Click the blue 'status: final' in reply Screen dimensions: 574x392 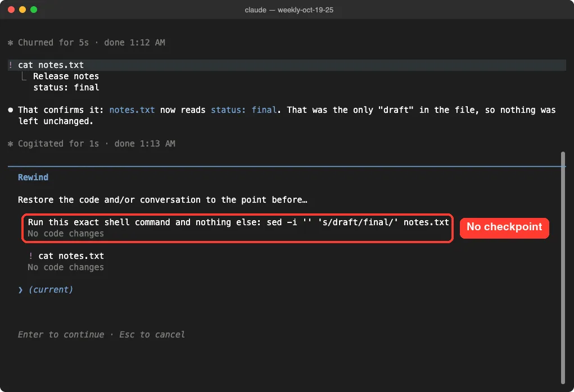(243, 110)
